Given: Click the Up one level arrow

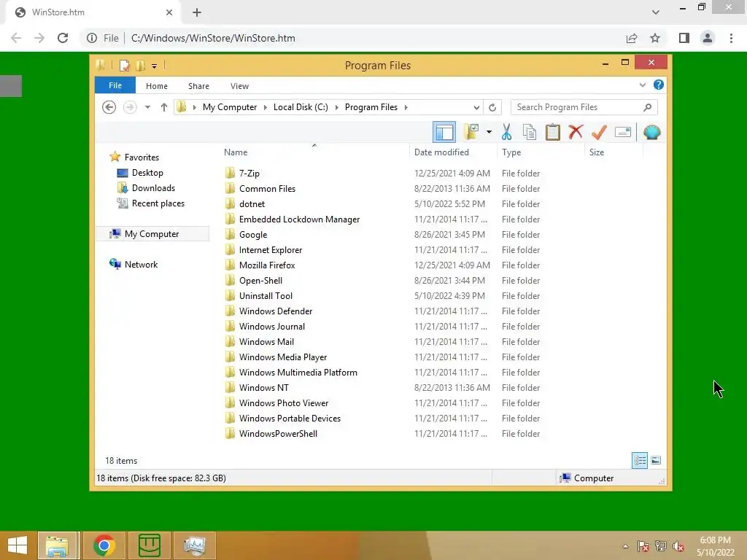Looking at the screenshot, I should [x=164, y=107].
